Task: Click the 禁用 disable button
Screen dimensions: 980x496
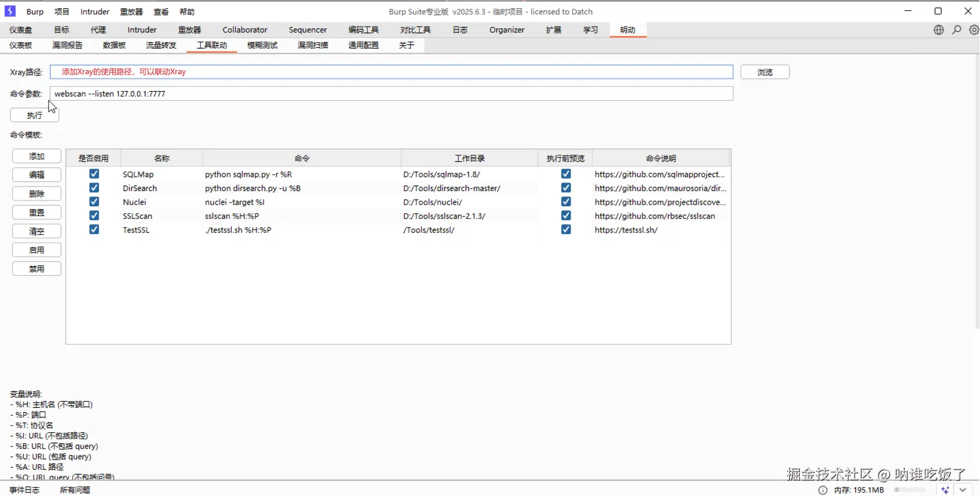Action: point(36,269)
